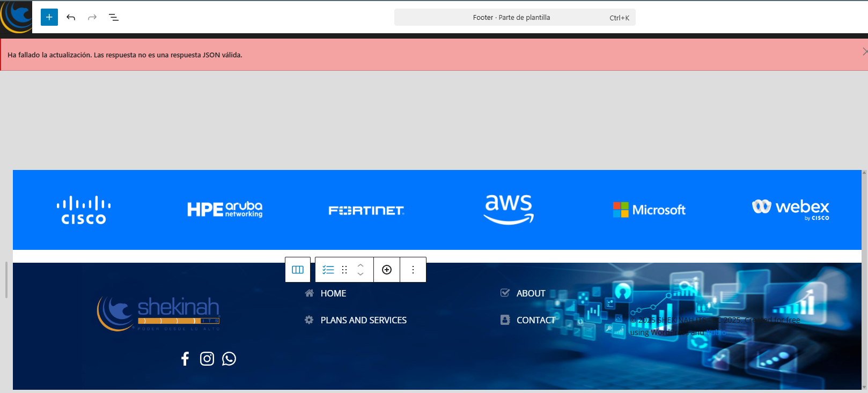Click the block drag handle
This screenshot has width=868, height=393.
(344, 270)
